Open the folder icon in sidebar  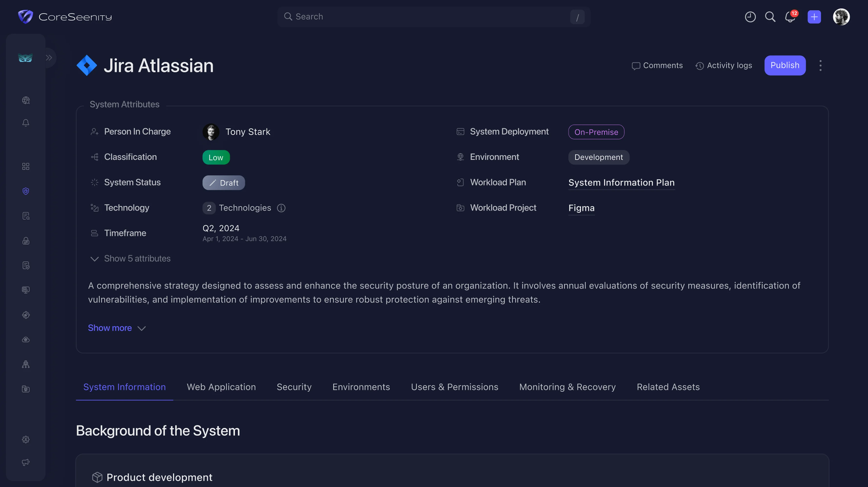coord(26,389)
